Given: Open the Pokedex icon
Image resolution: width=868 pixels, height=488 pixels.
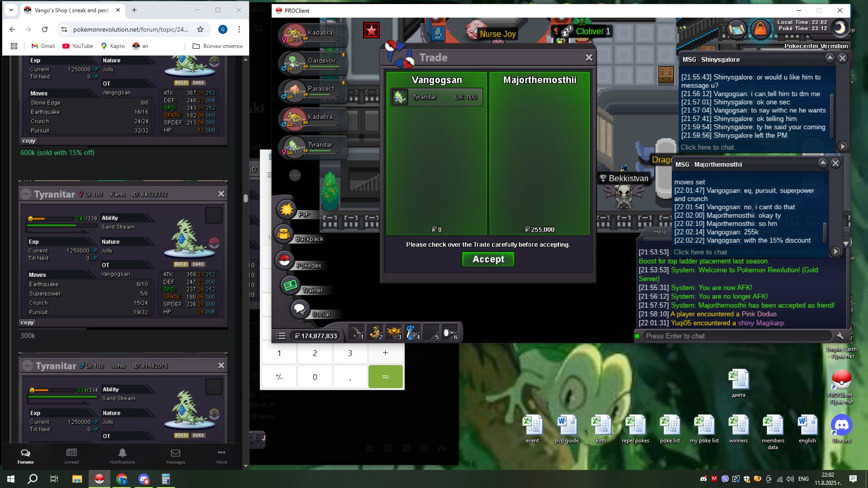Looking at the screenshot, I should pos(284,260).
